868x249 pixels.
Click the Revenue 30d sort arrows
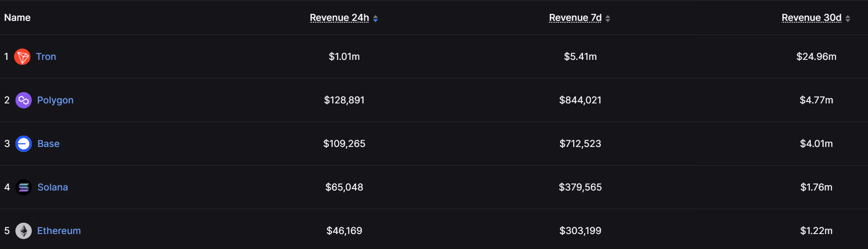848,19
